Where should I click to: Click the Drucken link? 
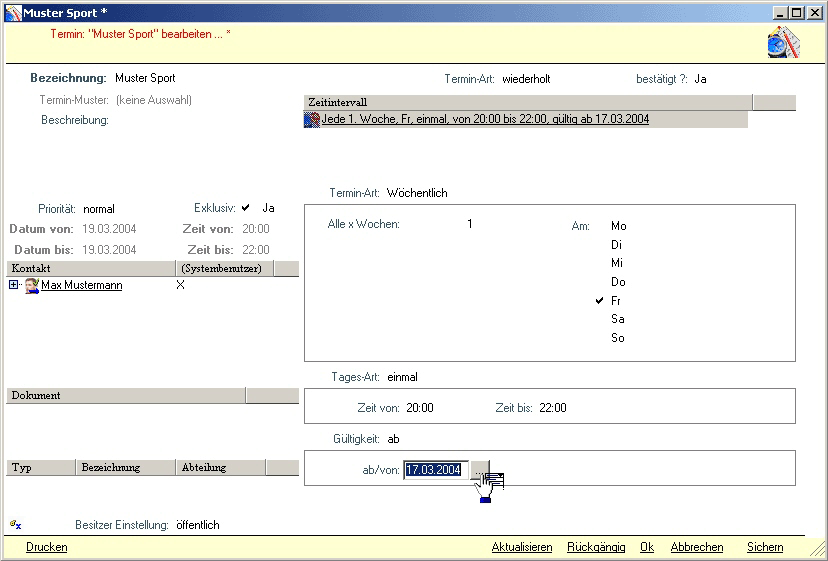(47, 547)
